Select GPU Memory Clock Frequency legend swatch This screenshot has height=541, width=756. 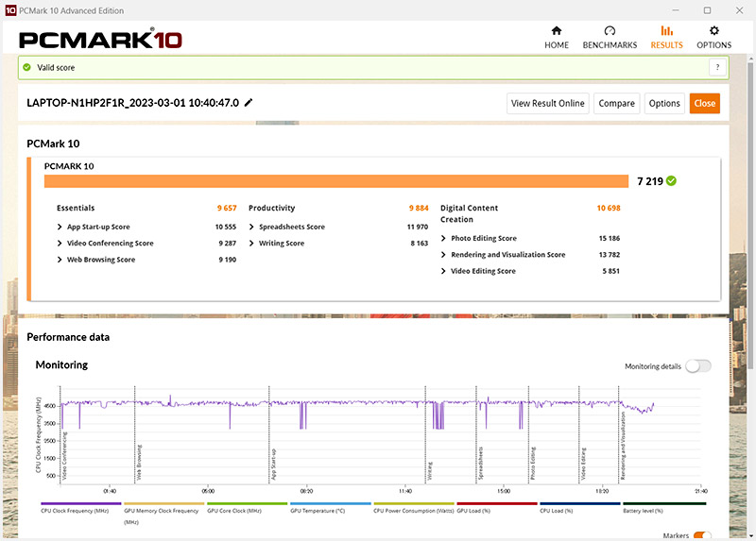coord(164,503)
